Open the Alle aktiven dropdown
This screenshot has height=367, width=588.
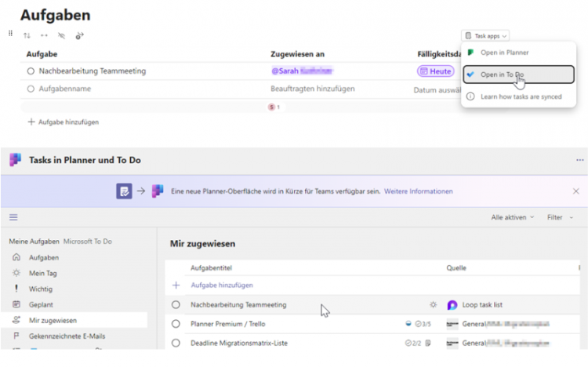(x=513, y=216)
